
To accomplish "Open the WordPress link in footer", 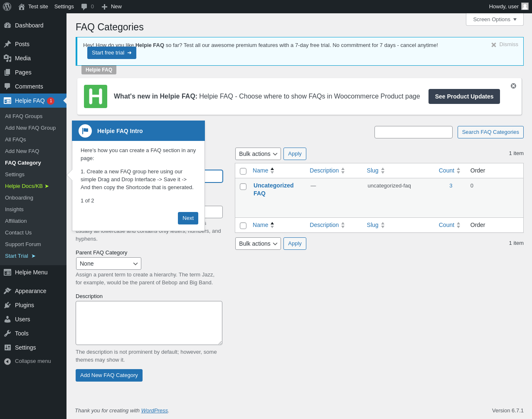I will point(155,411).
